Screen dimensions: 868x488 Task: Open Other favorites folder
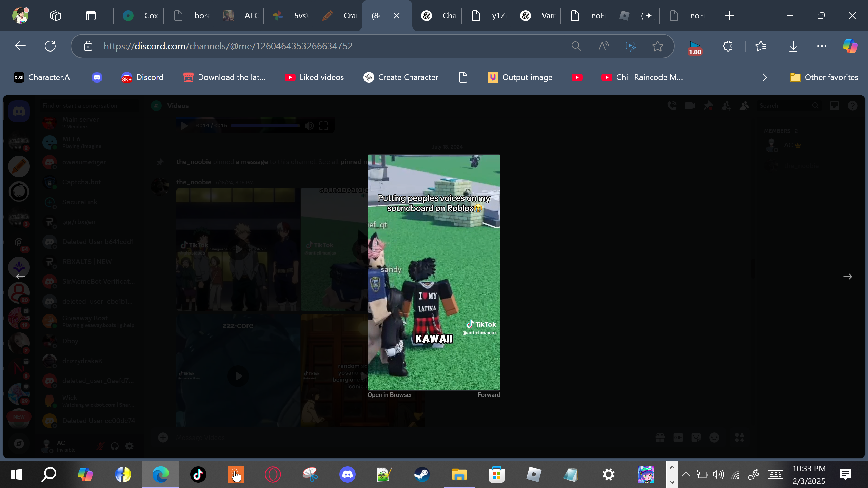pos(824,77)
